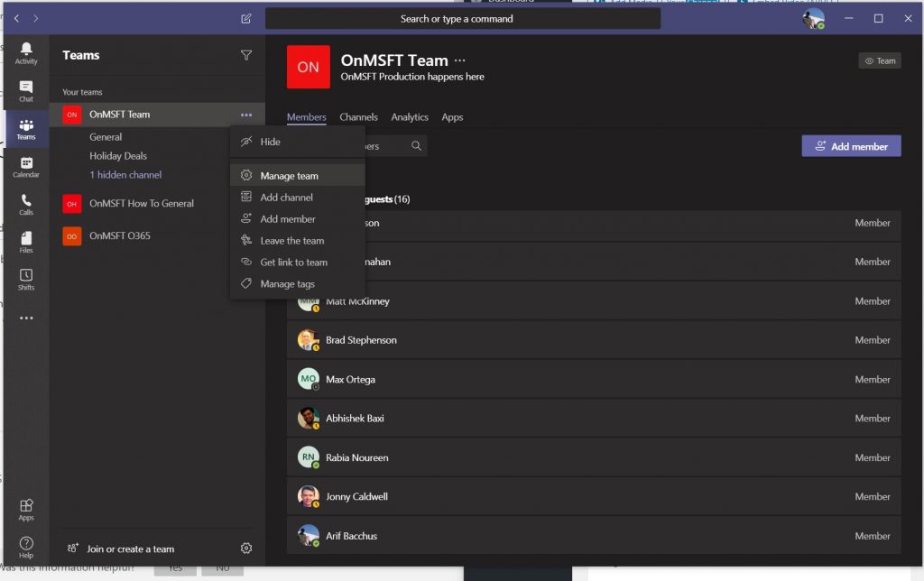Image resolution: width=924 pixels, height=581 pixels.
Task: Click the Team visibility badge
Action: pyautogui.click(x=879, y=60)
